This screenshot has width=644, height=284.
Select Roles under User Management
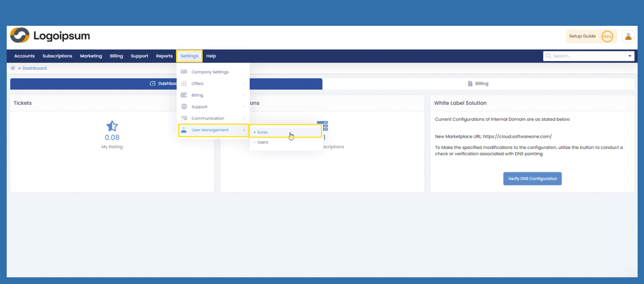(263, 132)
